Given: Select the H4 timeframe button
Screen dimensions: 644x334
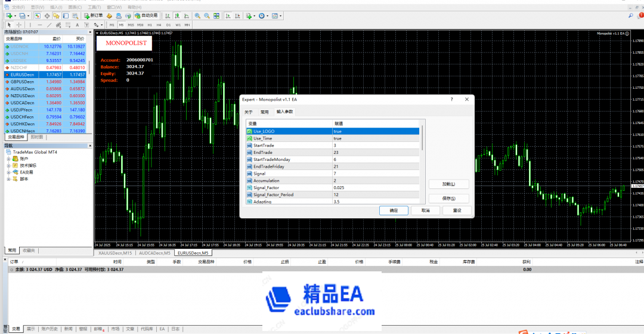Looking at the screenshot, I should [159, 25].
